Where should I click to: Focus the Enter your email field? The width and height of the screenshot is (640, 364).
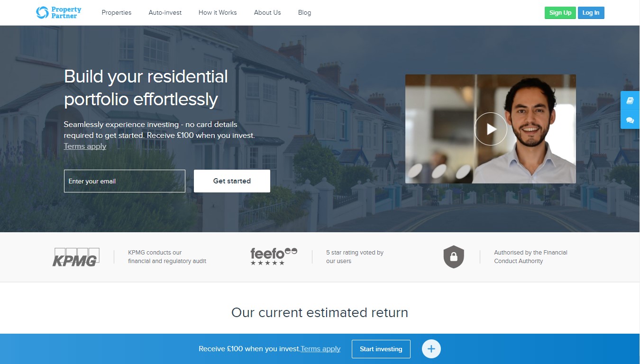(x=125, y=181)
